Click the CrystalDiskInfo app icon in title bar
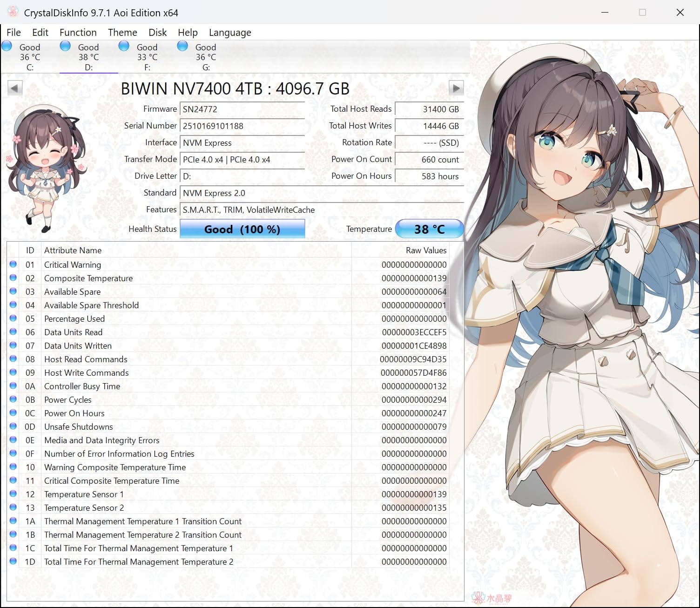 point(13,12)
